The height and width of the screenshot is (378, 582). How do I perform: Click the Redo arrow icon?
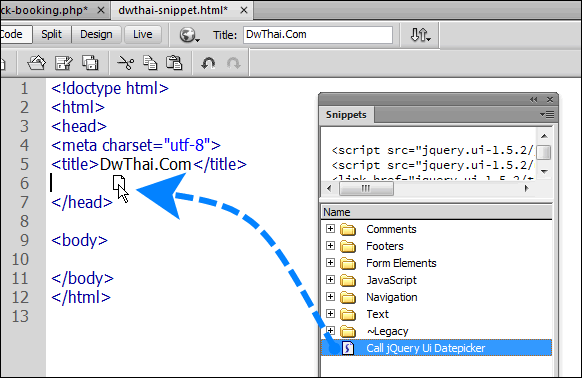pyautogui.click(x=233, y=63)
